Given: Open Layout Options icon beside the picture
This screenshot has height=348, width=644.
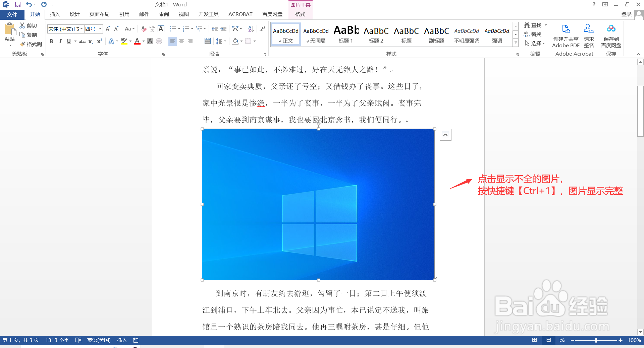Looking at the screenshot, I should 445,135.
